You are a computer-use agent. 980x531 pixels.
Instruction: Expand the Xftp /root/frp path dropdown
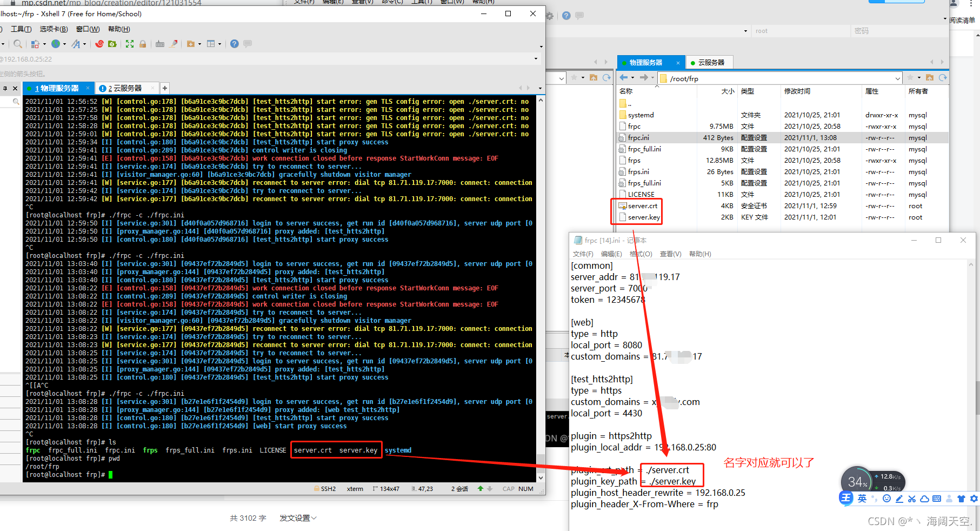[898, 78]
